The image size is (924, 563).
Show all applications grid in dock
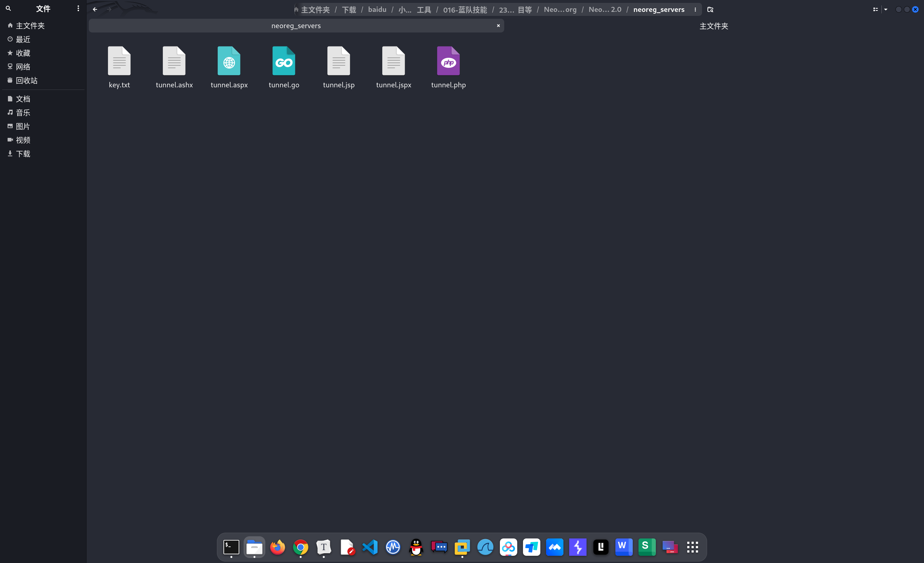[x=692, y=547]
